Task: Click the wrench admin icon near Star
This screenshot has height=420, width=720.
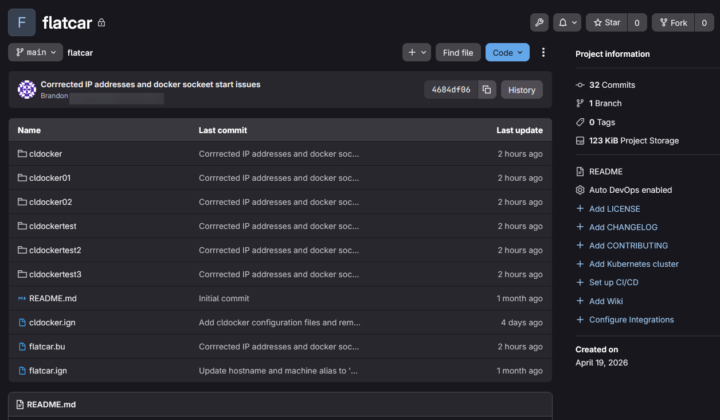Action: tap(539, 22)
